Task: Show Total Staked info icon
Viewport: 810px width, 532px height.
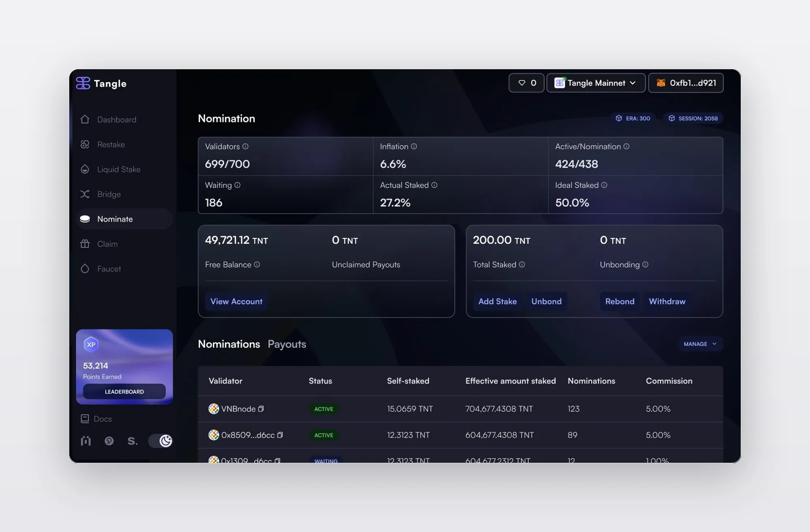Action: click(522, 264)
